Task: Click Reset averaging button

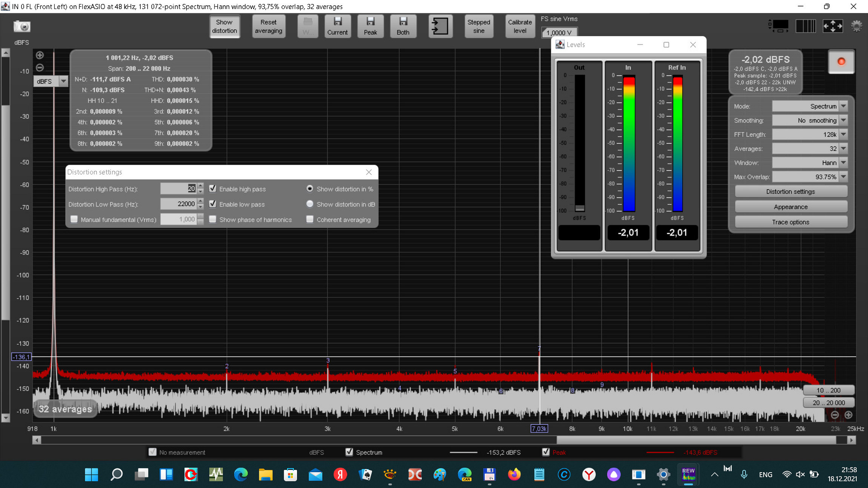Action: [268, 26]
